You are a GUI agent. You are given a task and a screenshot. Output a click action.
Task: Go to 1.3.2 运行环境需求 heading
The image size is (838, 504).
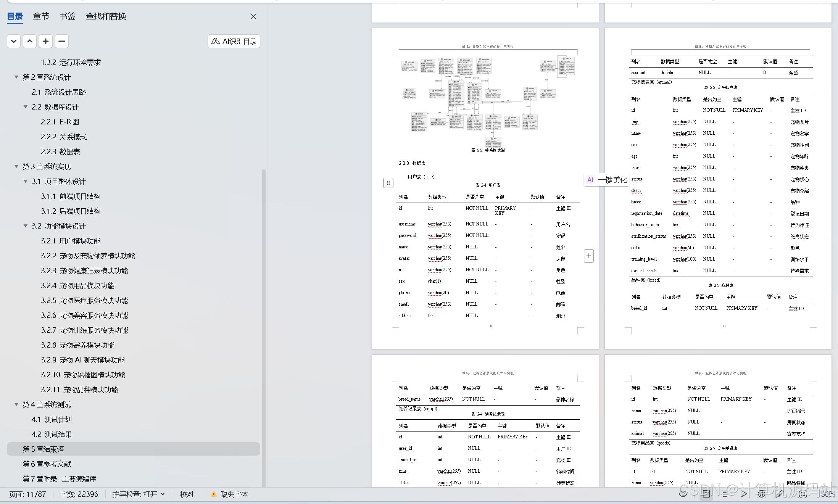[x=71, y=62]
